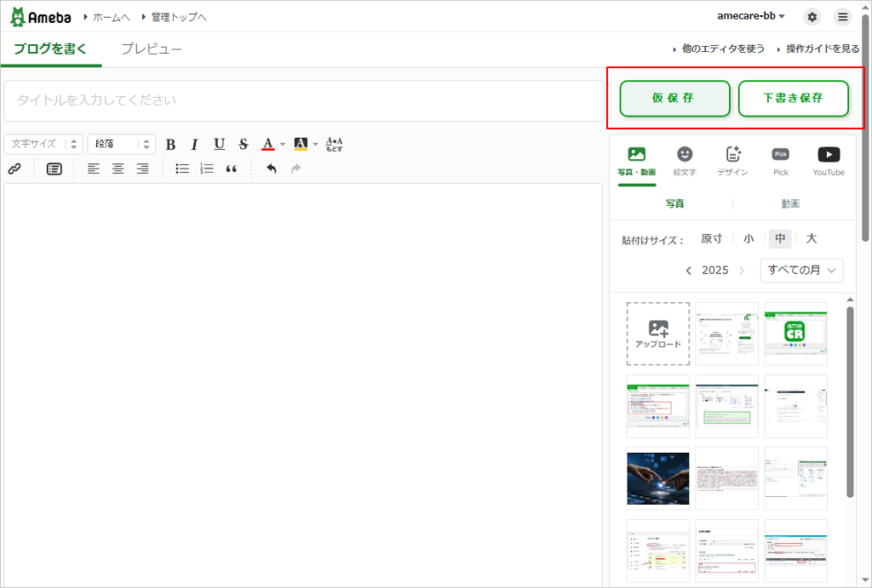
Task: Undo the last edit
Action: [x=272, y=168]
